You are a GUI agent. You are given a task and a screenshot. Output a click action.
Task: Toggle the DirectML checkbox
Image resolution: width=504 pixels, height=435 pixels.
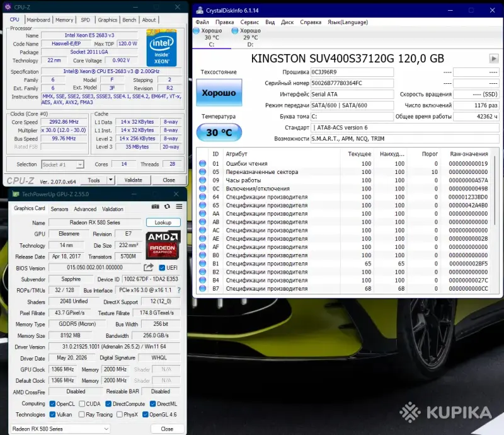click(152, 403)
